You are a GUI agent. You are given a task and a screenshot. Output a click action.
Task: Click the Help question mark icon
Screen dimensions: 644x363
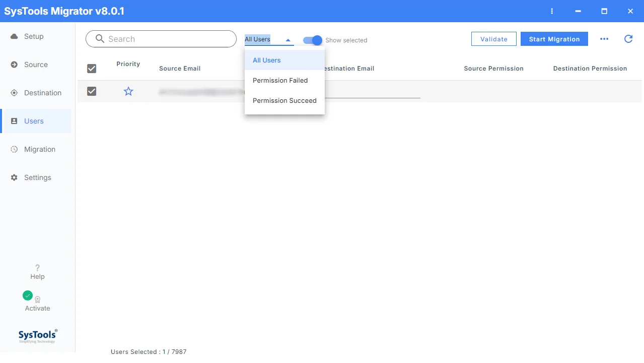coord(37,268)
